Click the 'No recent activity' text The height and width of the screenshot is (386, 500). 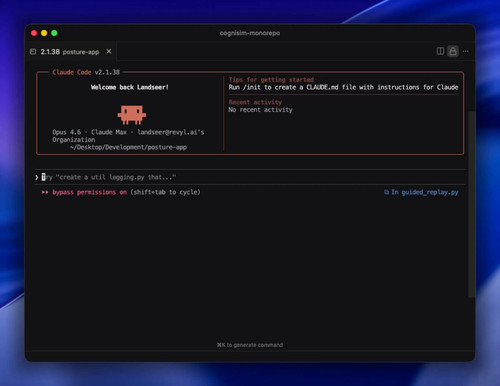(260, 110)
